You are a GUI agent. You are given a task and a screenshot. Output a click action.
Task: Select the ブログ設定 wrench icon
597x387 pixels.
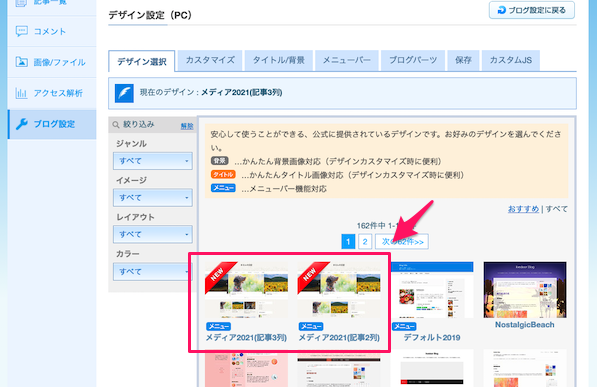pos(22,124)
